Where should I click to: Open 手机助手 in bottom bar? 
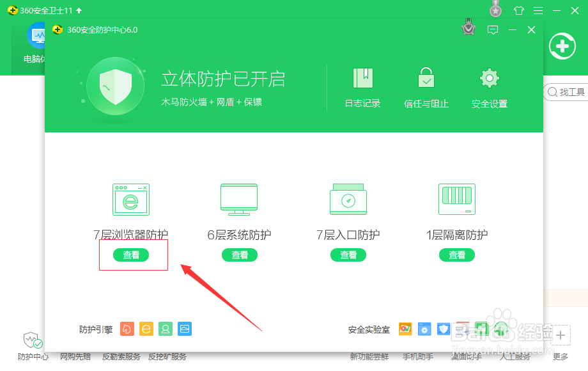tap(418, 357)
